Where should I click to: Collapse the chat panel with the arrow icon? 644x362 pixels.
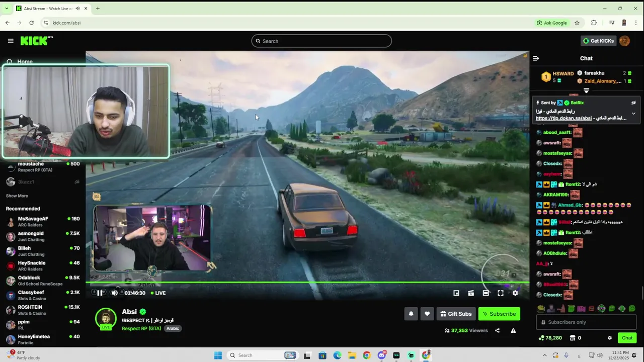tap(536, 58)
